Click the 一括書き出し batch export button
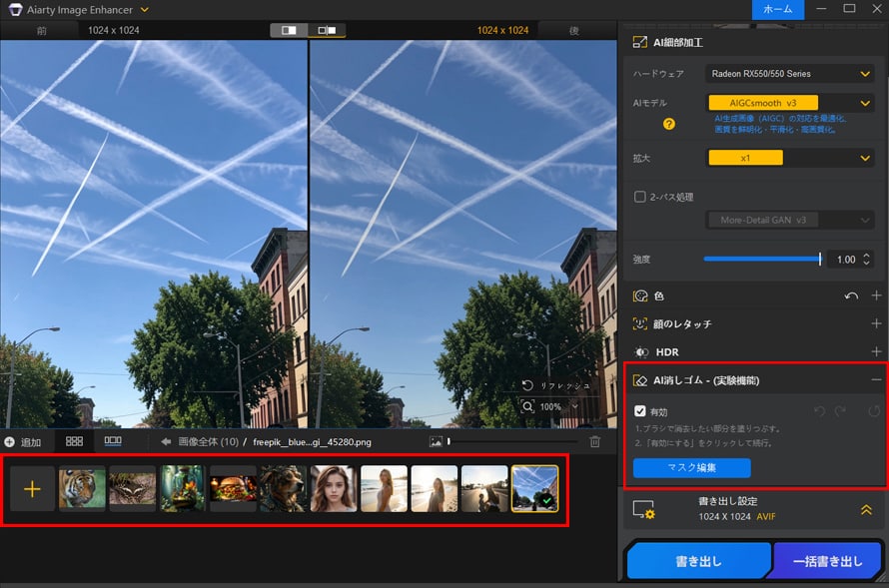 (827, 561)
